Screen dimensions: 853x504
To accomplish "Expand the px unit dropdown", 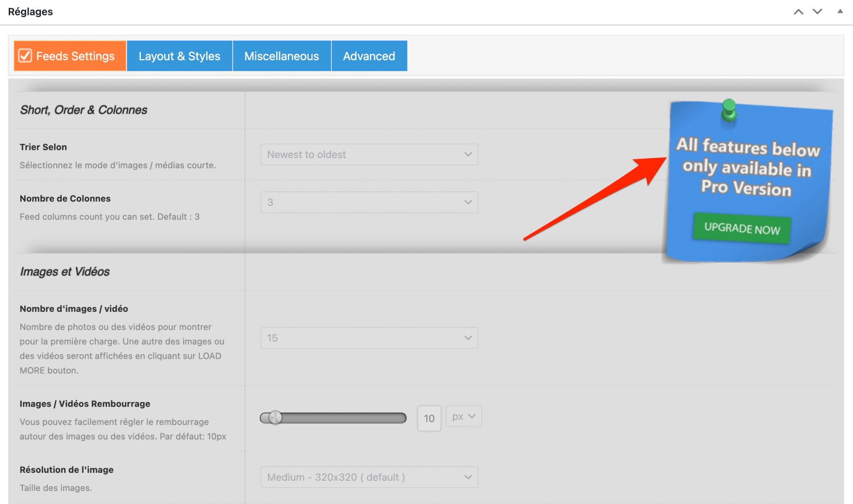I will click(x=463, y=416).
